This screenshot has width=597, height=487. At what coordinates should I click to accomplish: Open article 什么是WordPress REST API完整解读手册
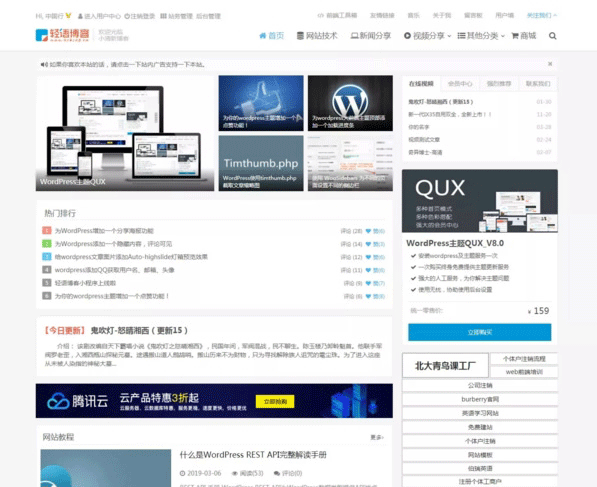pyautogui.click(x=253, y=455)
